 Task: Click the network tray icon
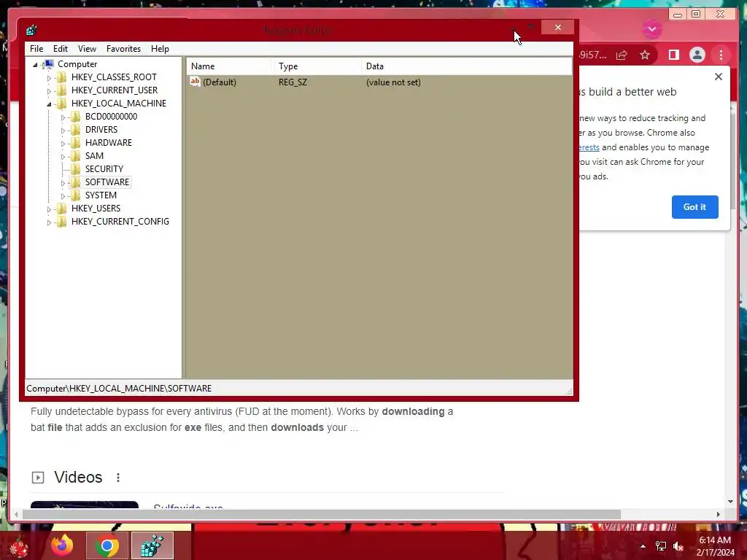pyautogui.click(x=661, y=546)
